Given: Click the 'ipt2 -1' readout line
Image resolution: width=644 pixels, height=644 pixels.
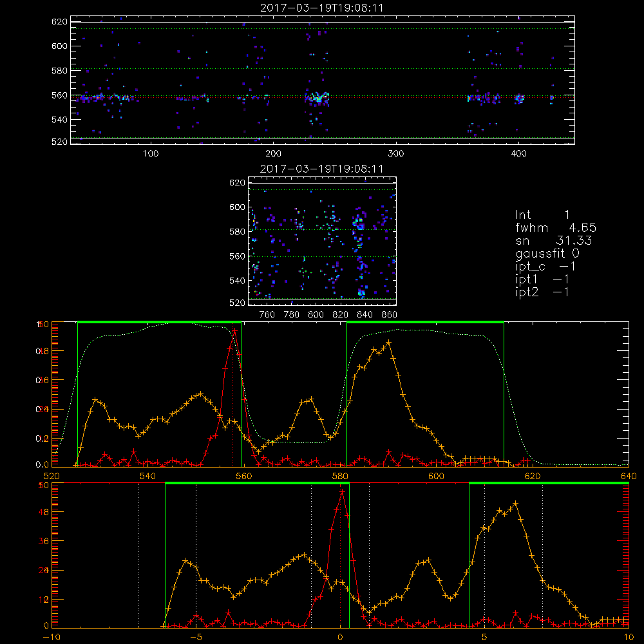Looking at the screenshot, I should point(542,292).
